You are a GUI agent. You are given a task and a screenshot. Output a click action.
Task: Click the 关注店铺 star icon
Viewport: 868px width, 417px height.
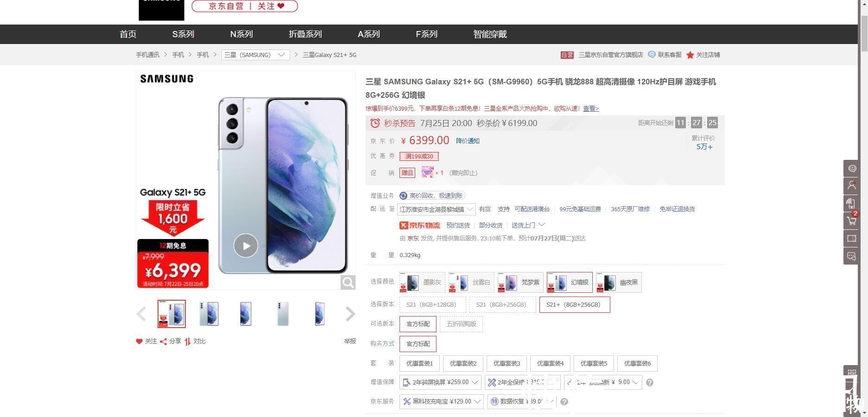690,55
